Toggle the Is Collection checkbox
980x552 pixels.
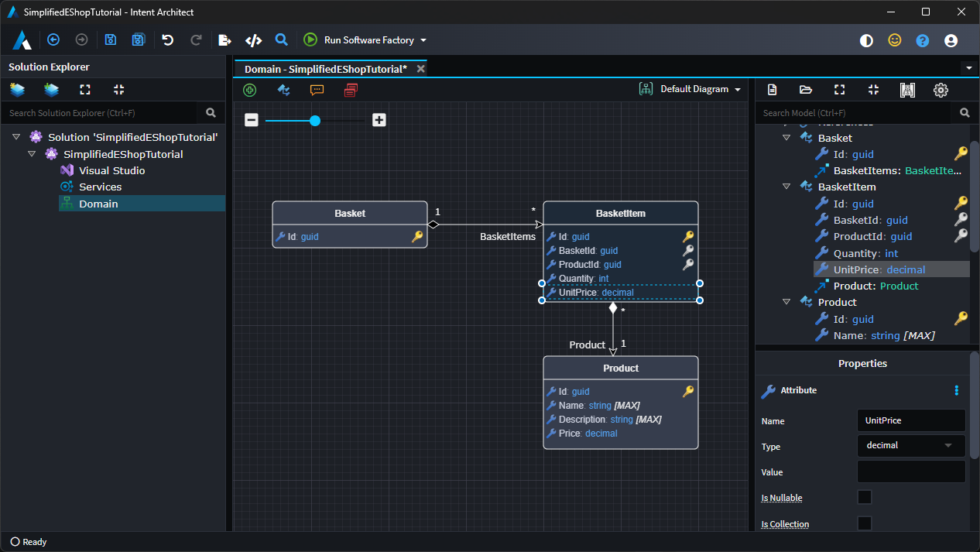coord(865,523)
